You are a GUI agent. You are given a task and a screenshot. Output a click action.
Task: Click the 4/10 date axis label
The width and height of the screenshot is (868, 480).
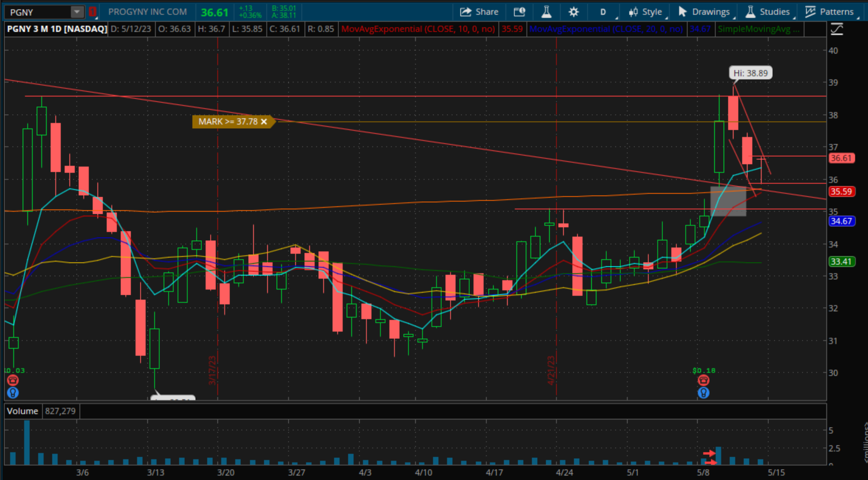424,472
